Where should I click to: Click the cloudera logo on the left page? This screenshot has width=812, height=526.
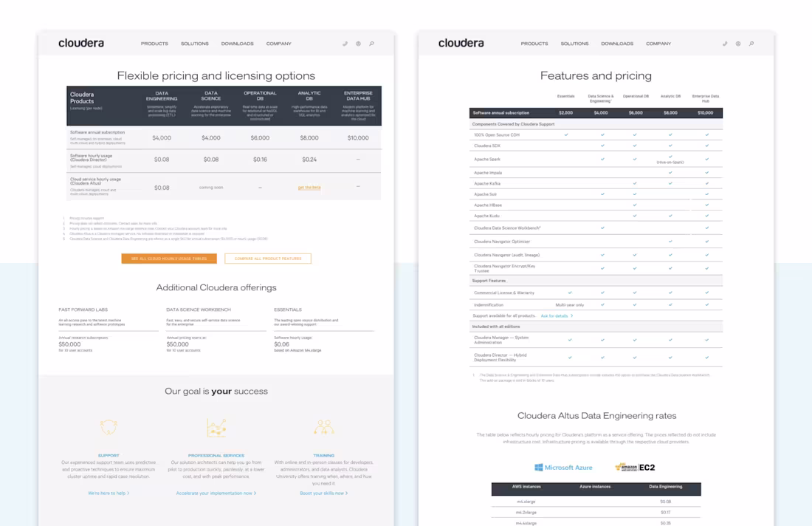(81, 43)
